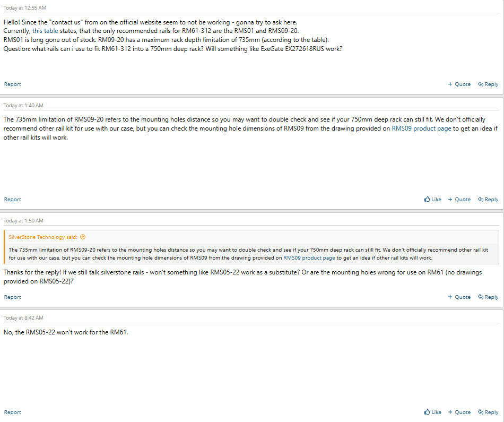Viewport: 504px width, 422px height.
Task: Click the quote jump arrow beside SilverStone Technology said
Action: [82, 237]
